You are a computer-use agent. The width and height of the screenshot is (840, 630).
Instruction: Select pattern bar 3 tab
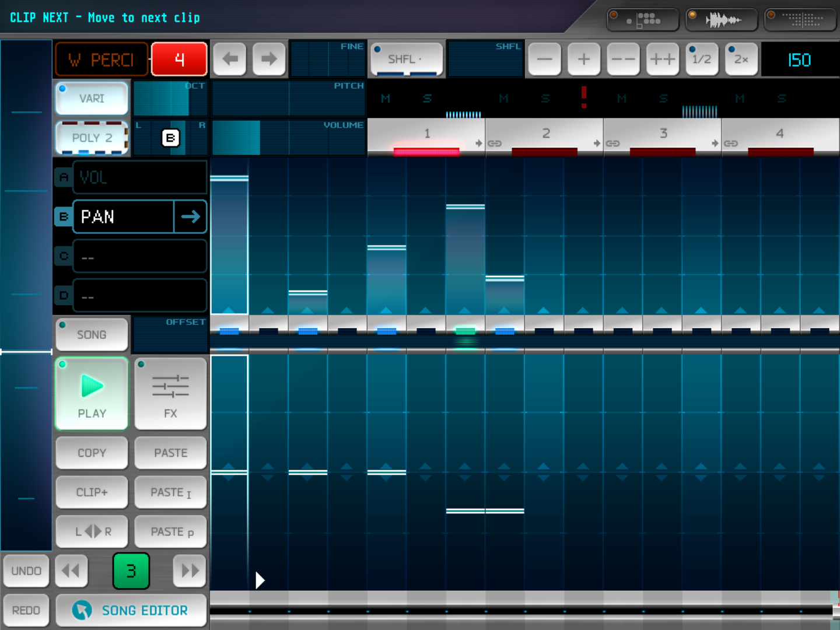click(663, 135)
